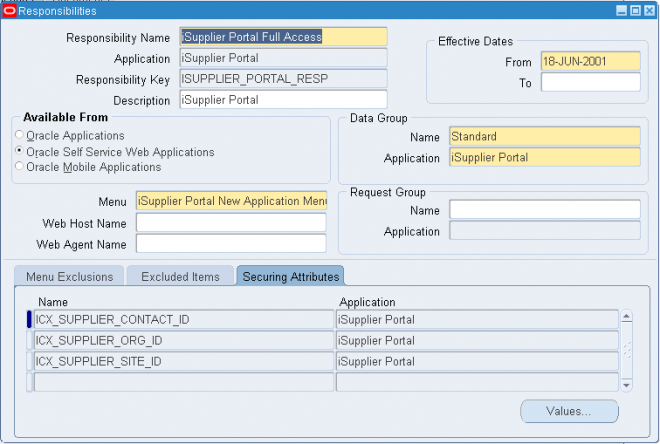The width and height of the screenshot is (660, 444).
Task: Switch to the Excluded Items tab
Action: tap(180, 277)
